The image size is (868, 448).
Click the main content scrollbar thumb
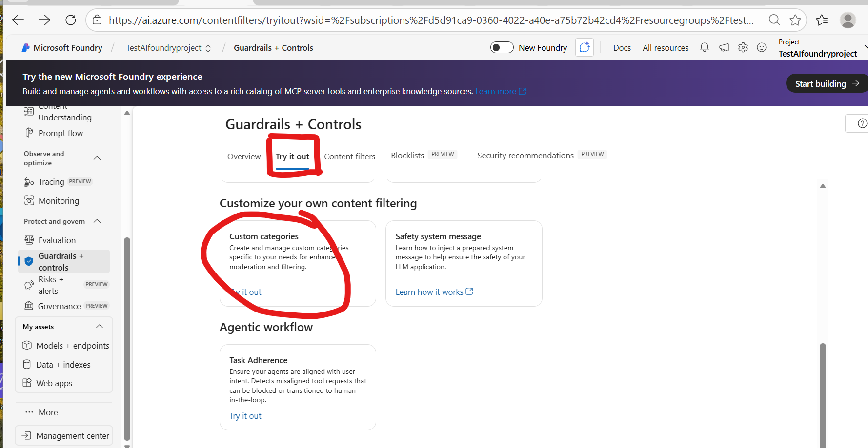point(823,395)
